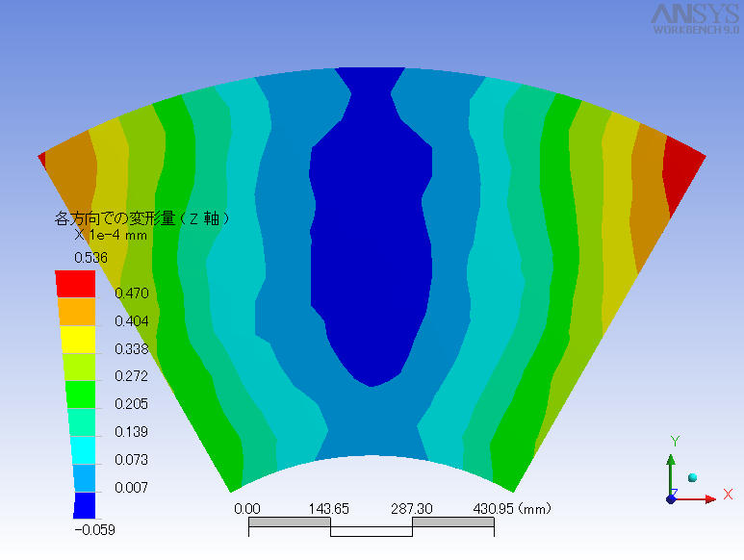Click the legend value 0.272
This screenshot has height=560, width=744.
coord(132,376)
